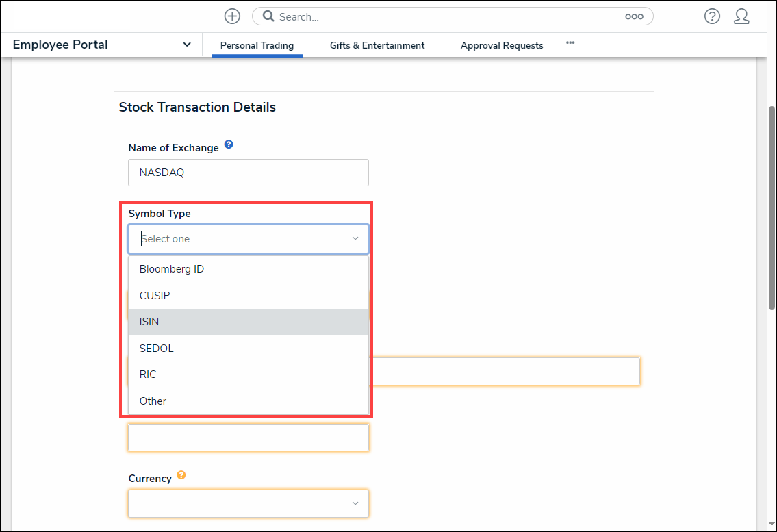The image size is (777, 532).
Task: Select the Personal Trading tab
Action: point(257,45)
